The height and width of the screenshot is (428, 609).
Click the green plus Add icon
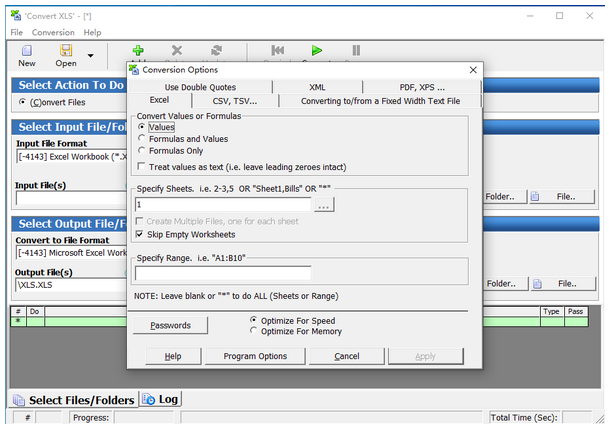(138, 50)
